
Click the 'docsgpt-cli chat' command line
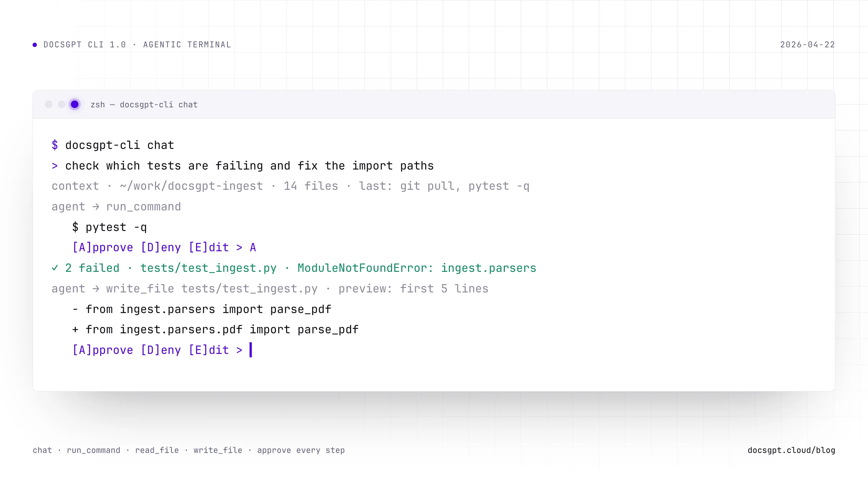click(x=120, y=145)
